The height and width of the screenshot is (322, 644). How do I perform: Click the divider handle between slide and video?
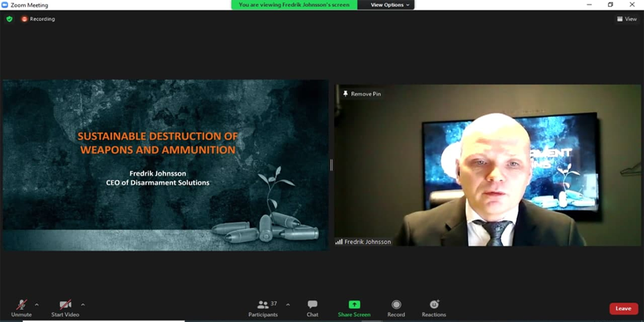(x=332, y=165)
